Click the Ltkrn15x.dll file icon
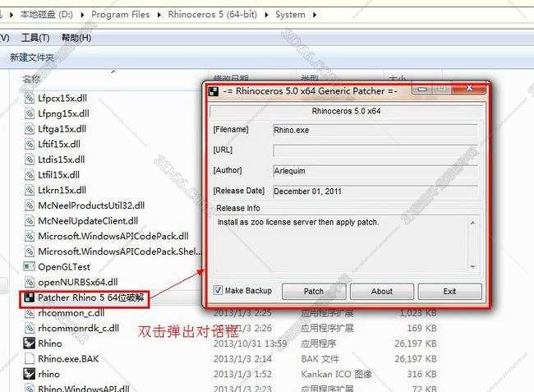 pyautogui.click(x=30, y=191)
